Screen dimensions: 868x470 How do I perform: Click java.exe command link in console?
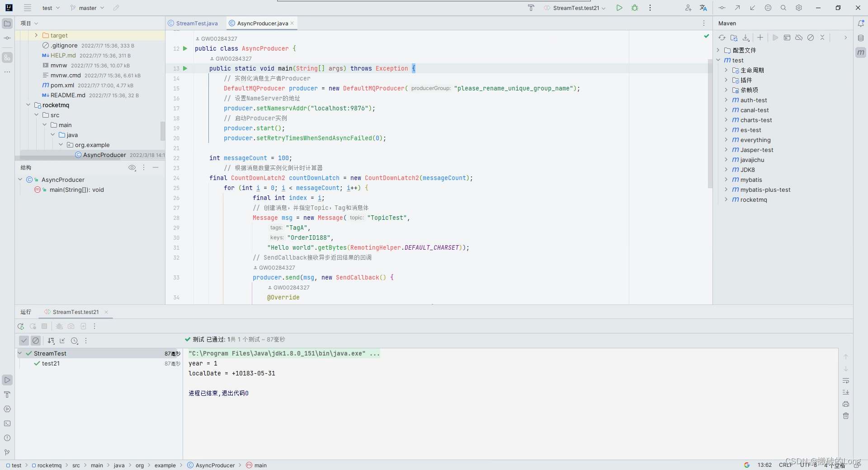coord(284,353)
